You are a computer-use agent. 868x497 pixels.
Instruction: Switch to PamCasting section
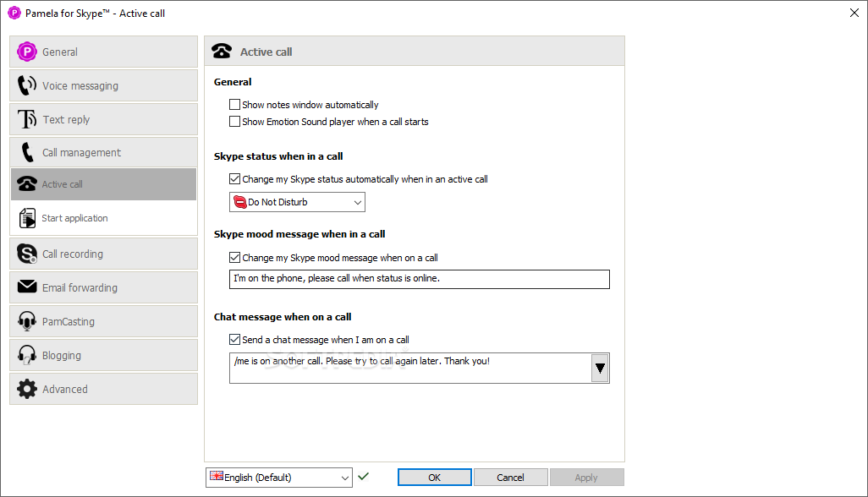(103, 321)
